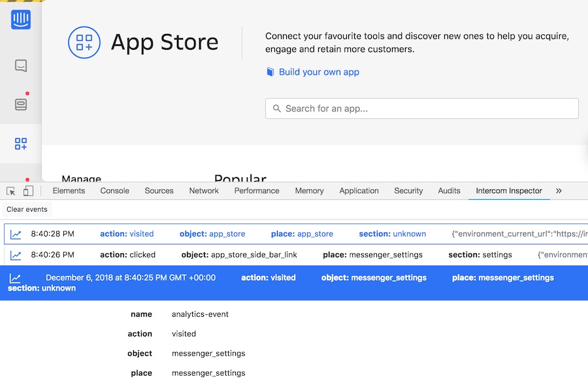The image size is (588, 379).
Task: Open the Messages sidebar icon with red dot
Action: [x=21, y=104]
